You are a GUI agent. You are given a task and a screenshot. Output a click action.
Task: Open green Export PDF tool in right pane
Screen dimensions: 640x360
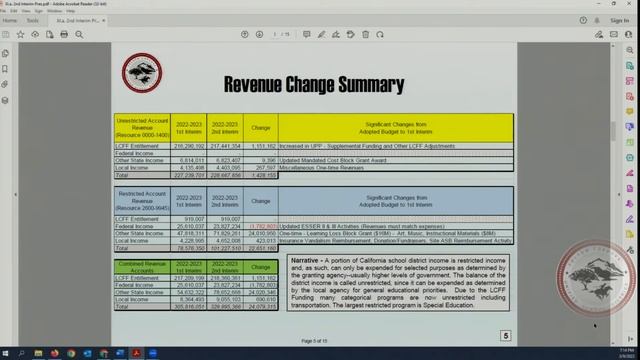630,66
